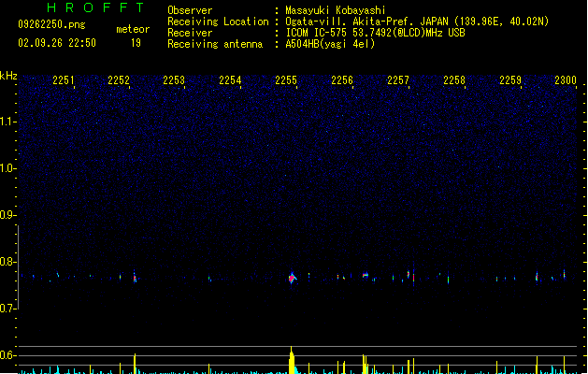The image size is (588, 374).
Task: Click the observer name Masayuki Kobayashi
Action: (336, 10)
